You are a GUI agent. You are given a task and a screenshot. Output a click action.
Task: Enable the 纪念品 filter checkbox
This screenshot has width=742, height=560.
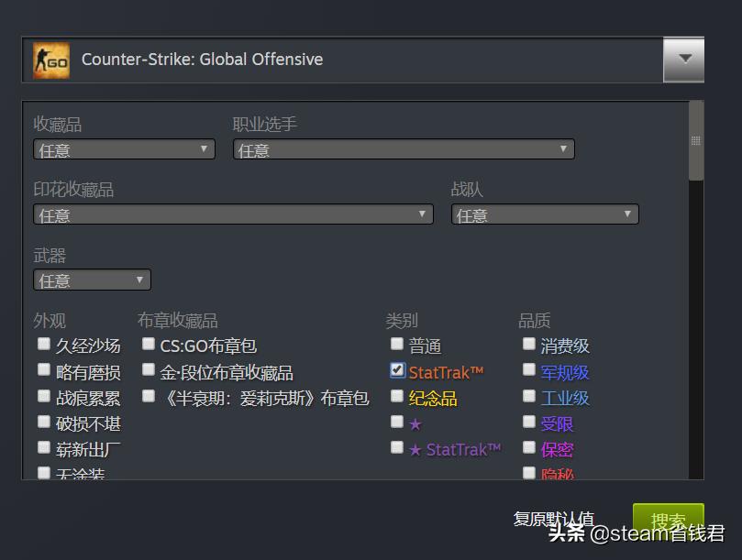397,396
